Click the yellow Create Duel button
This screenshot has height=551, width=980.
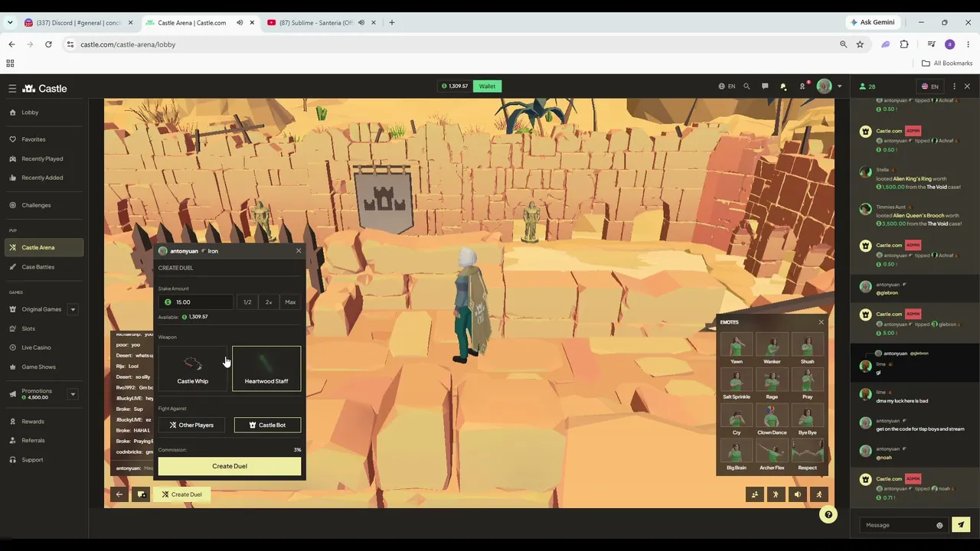(230, 466)
